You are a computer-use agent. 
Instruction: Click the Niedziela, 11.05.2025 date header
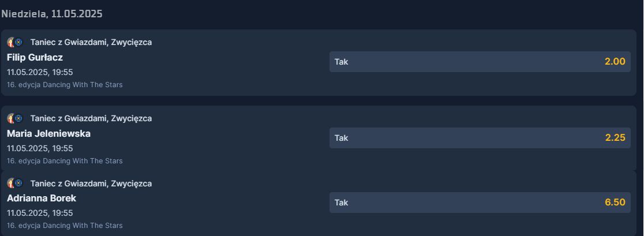[x=52, y=14]
